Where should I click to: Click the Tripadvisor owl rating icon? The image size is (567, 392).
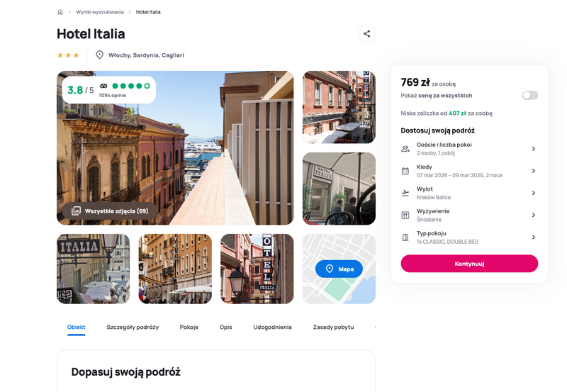103,86
